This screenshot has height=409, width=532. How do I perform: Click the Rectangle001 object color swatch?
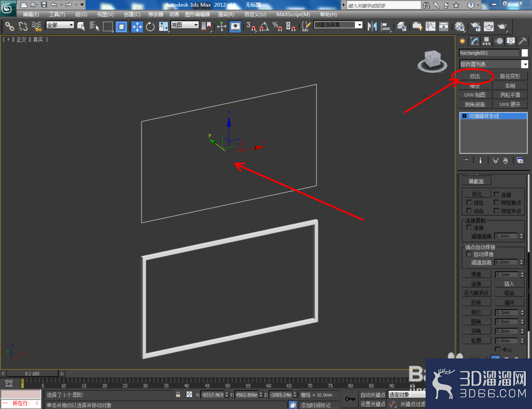525,53
